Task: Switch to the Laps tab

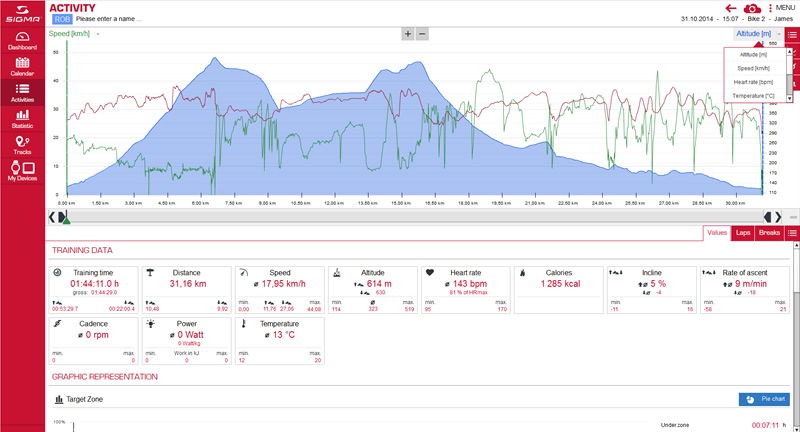Action: (x=743, y=233)
